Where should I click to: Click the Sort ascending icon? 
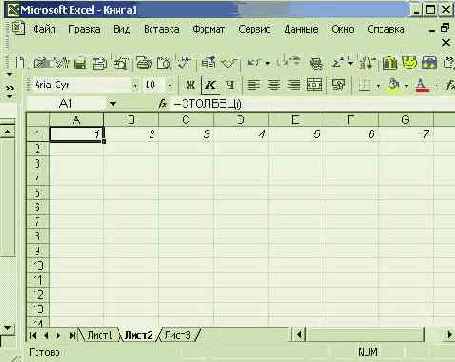click(x=366, y=63)
